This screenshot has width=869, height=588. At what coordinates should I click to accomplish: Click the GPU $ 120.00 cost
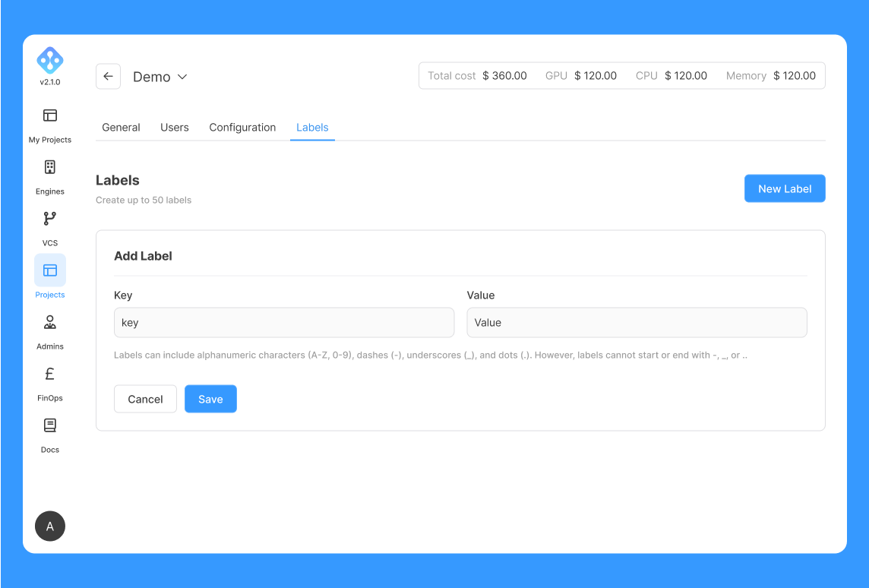click(581, 76)
